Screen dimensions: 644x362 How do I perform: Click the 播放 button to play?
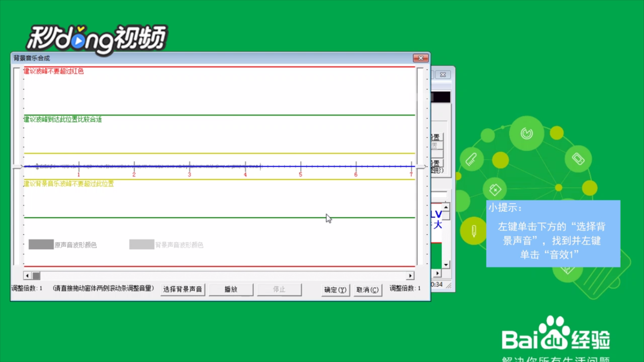(x=231, y=289)
